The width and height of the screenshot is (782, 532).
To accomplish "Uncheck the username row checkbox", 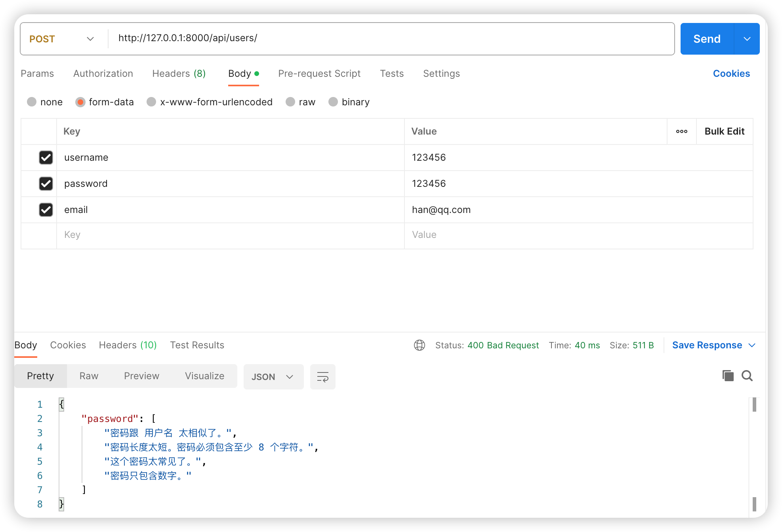I will pos(46,158).
